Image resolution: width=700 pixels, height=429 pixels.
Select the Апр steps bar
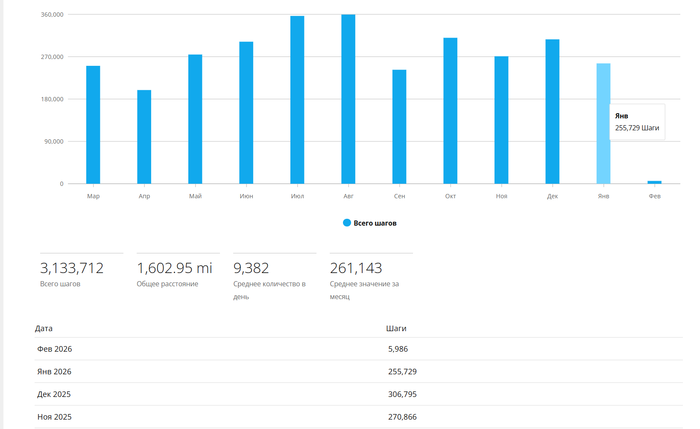pos(144,137)
